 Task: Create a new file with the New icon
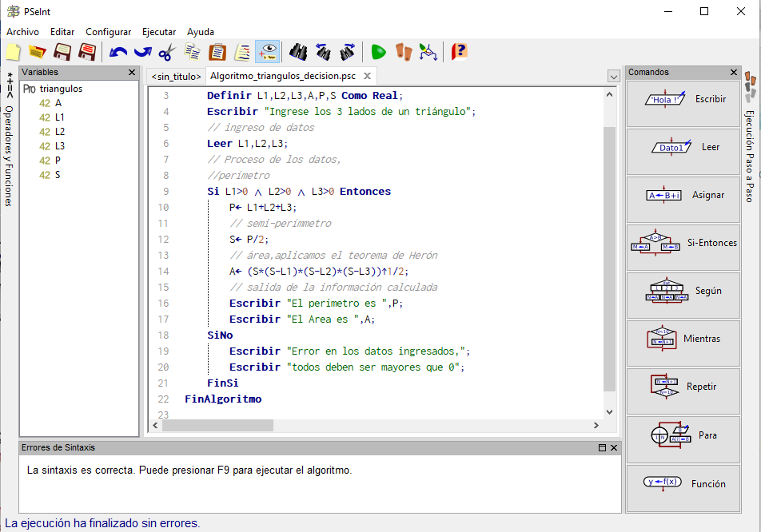click(13, 52)
